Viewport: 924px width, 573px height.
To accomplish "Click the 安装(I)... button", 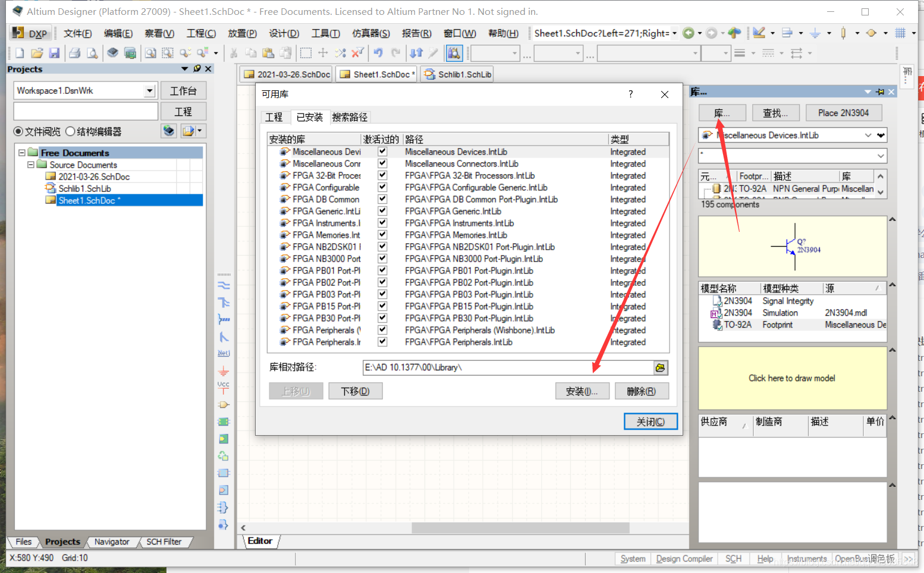I will point(582,391).
